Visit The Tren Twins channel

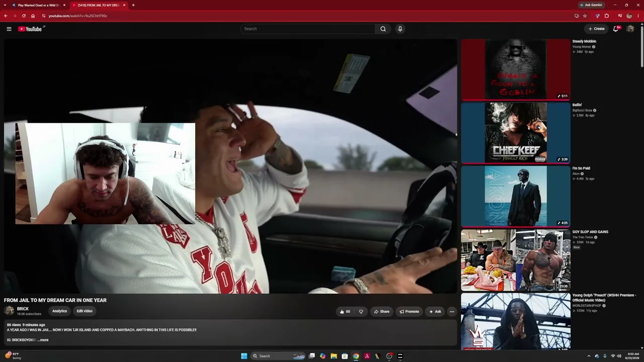pos(583,237)
